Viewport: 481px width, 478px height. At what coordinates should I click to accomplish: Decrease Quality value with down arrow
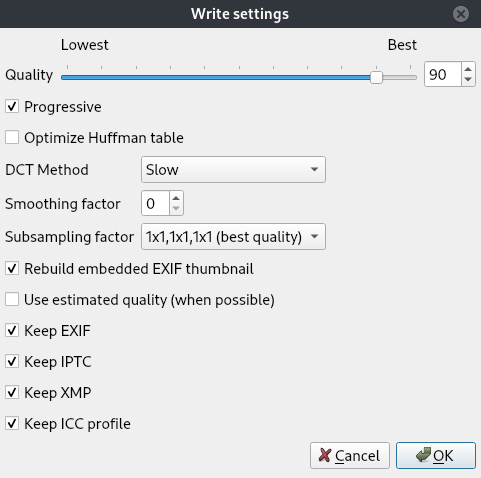(x=468, y=80)
